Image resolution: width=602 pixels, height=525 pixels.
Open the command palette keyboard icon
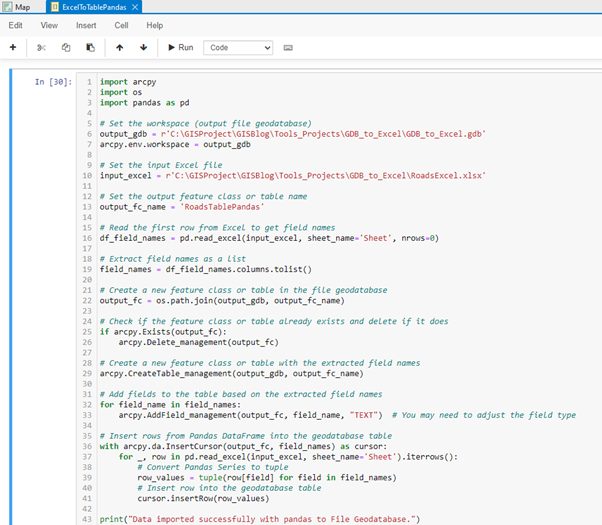click(x=288, y=48)
